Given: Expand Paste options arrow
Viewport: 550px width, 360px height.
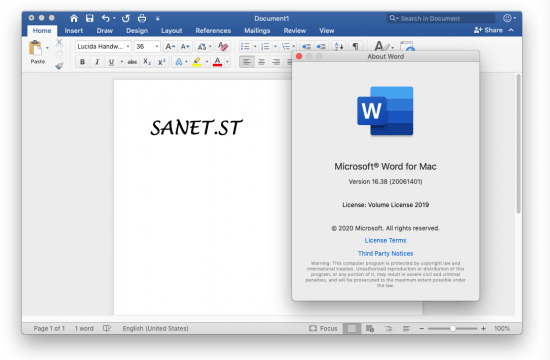Looking at the screenshot, I should (47, 48).
